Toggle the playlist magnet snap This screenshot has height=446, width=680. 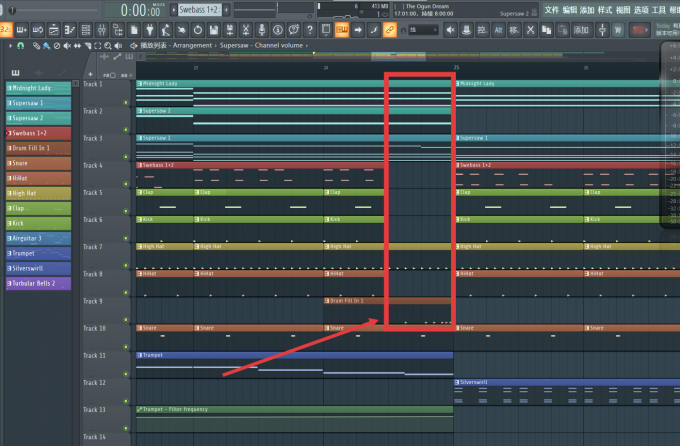[20, 46]
